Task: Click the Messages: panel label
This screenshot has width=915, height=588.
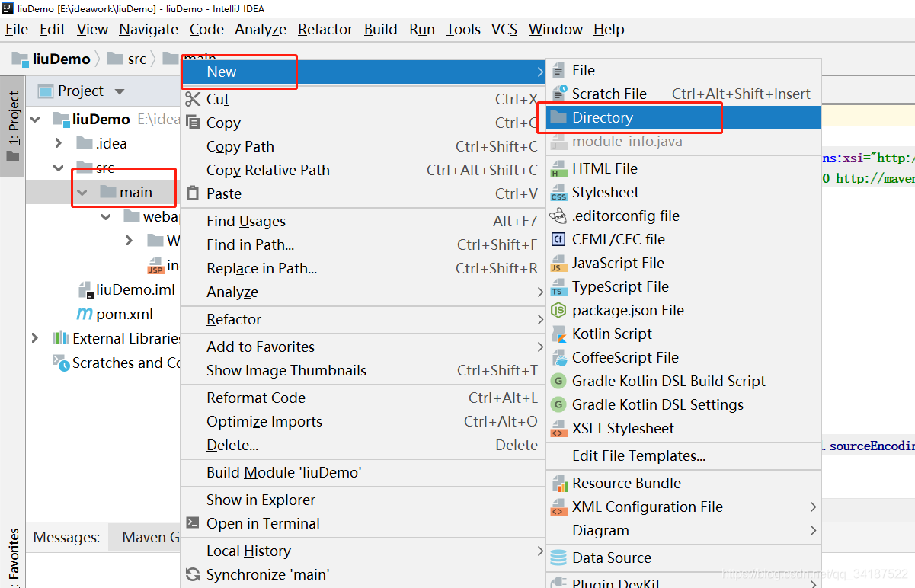Action: [66, 537]
